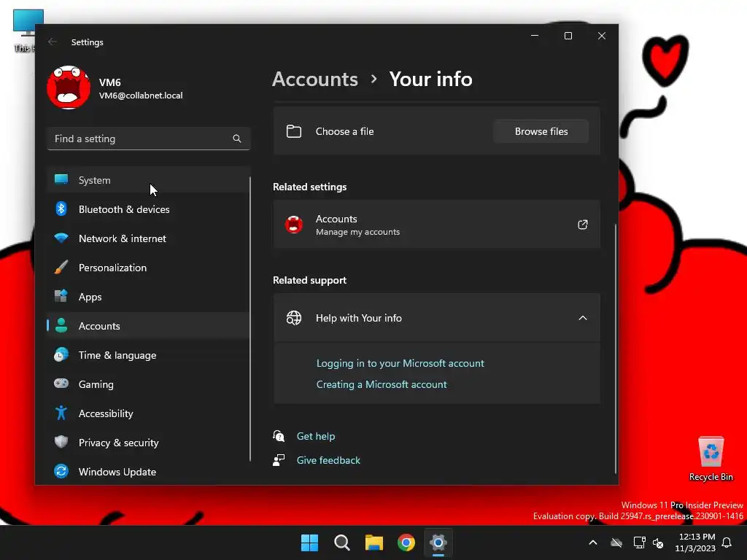
Task: Open Logging in to your Microsoft account link
Action: point(400,363)
